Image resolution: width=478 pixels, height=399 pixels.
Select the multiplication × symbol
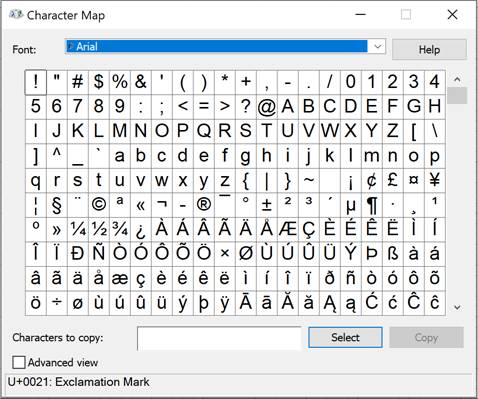point(225,254)
